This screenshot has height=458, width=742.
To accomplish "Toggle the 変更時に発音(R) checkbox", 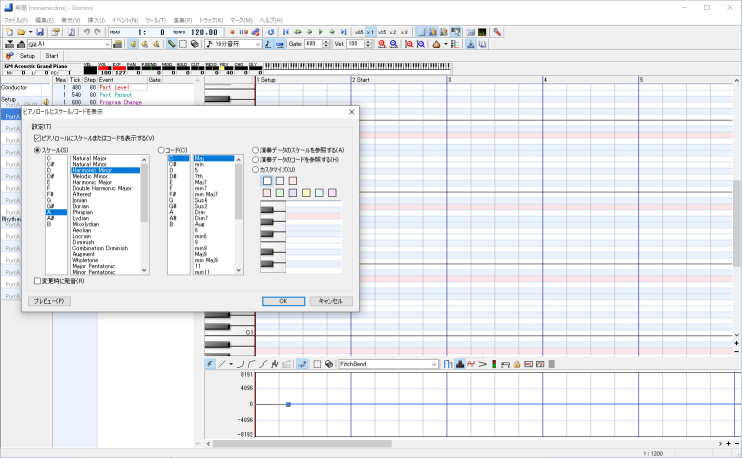I will tap(37, 281).
